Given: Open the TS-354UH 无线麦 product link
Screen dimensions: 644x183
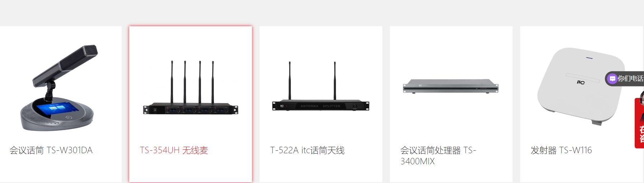Looking at the screenshot, I should coord(174,150).
